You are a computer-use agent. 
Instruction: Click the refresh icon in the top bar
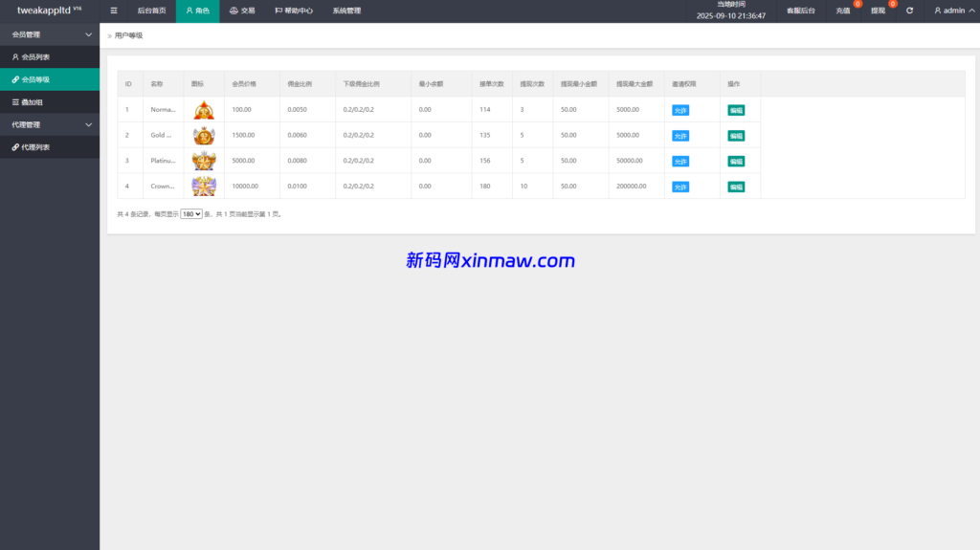tap(909, 11)
